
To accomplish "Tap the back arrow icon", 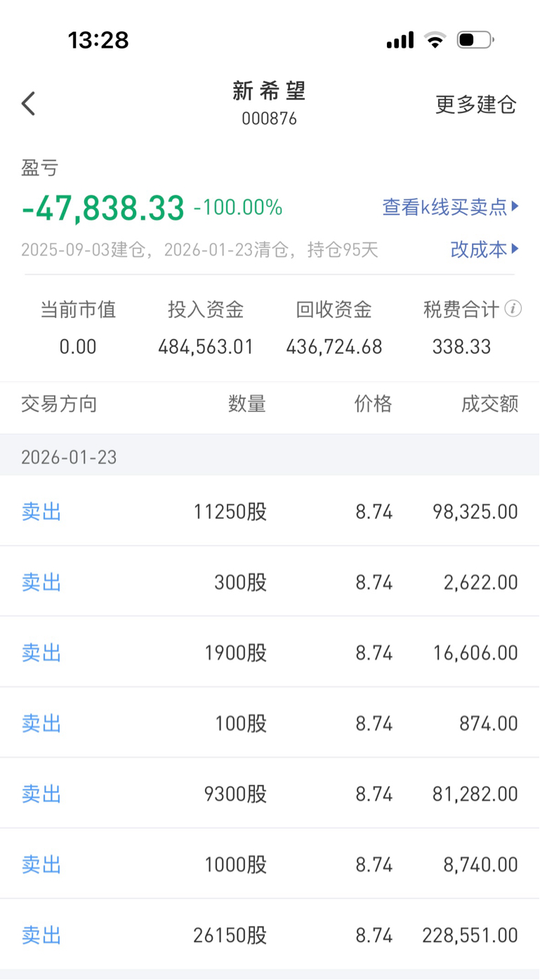I will [28, 104].
